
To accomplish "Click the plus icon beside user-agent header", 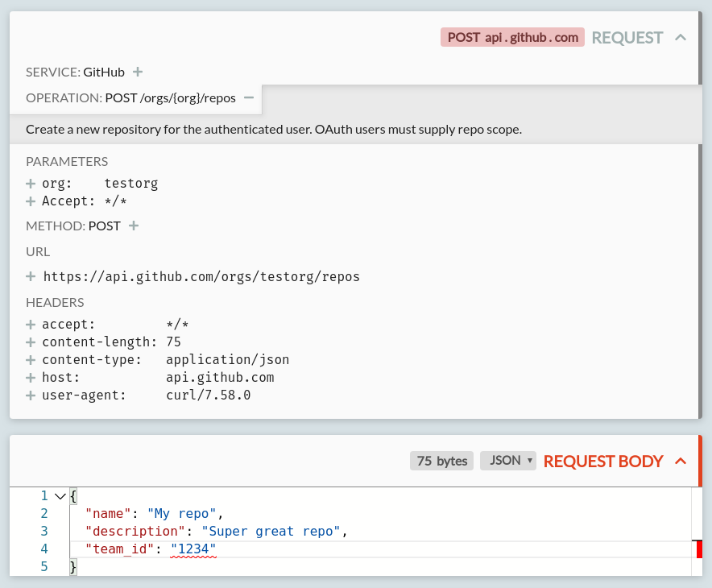I will pyautogui.click(x=31, y=395).
